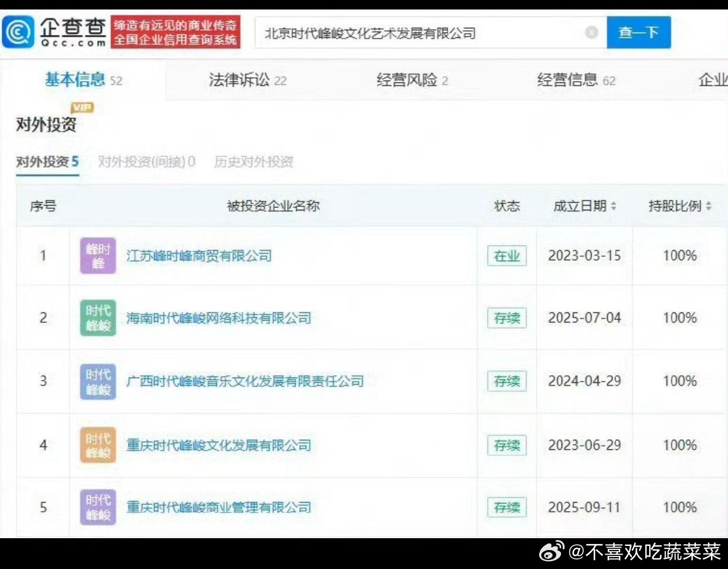Click the green 时代峰峻 logo for the 海南 company
The height and width of the screenshot is (569, 728).
click(98, 318)
